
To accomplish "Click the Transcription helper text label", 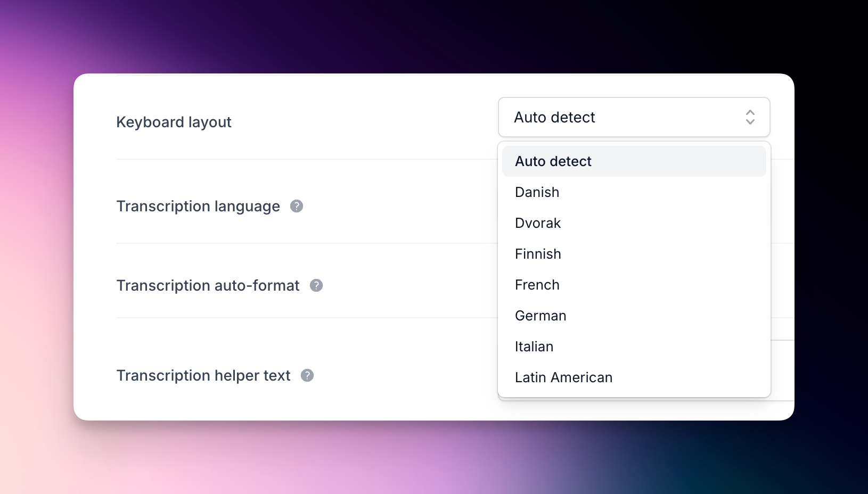I will [203, 375].
